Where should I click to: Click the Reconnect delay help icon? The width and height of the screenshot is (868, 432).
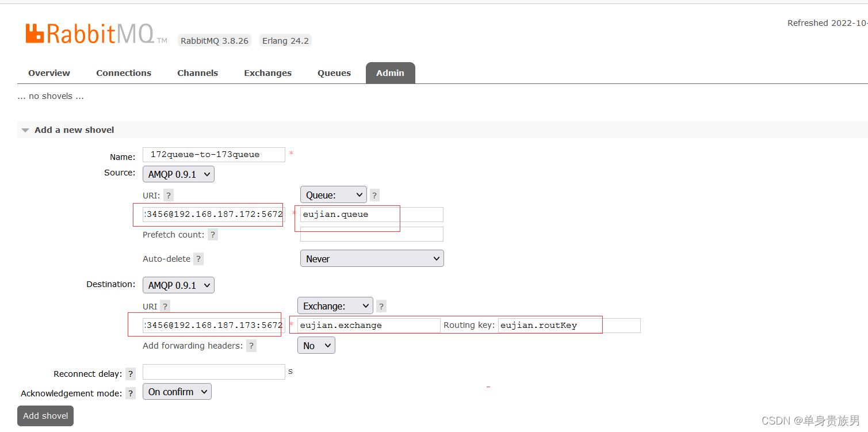[x=130, y=373]
